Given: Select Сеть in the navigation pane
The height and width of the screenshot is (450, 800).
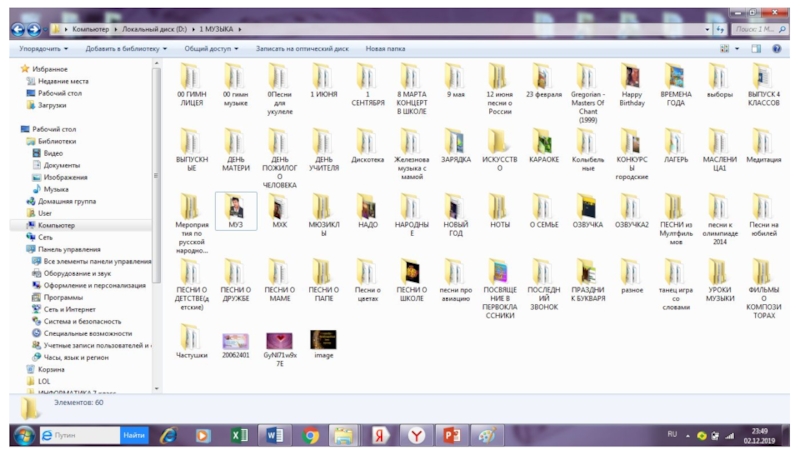Looking at the screenshot, I should coord(40,237).
